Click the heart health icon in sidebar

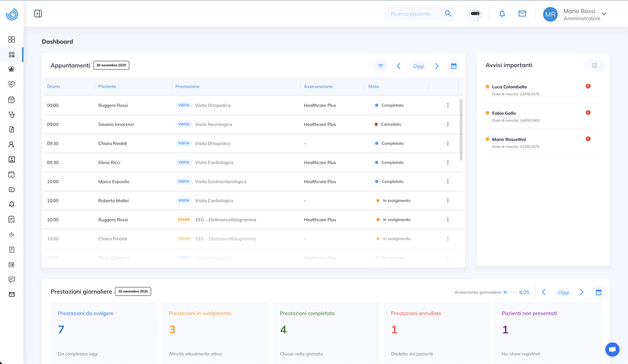[x=12, y=84]
